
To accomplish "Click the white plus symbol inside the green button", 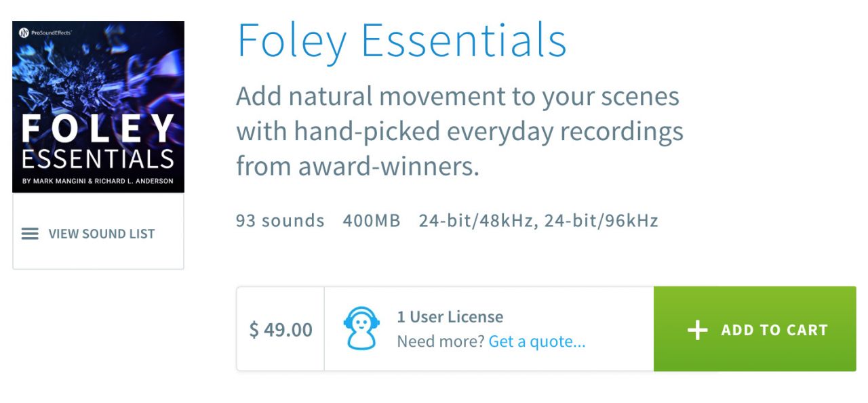I will [696, 330].
